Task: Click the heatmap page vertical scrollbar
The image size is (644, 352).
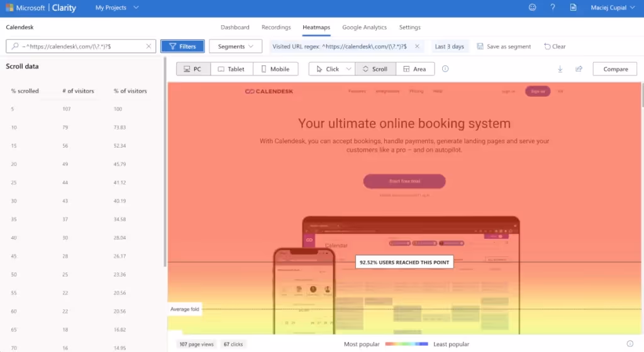Action: click(x=642, y=94)
